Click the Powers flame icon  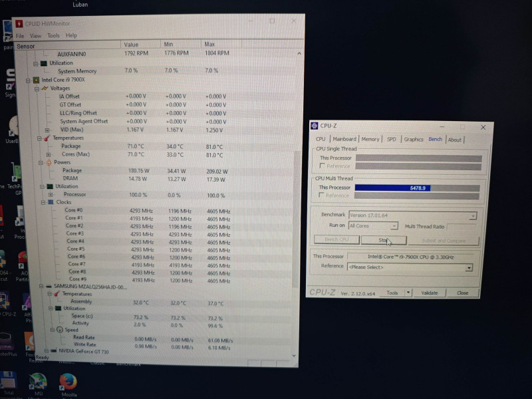pos(49,162)
